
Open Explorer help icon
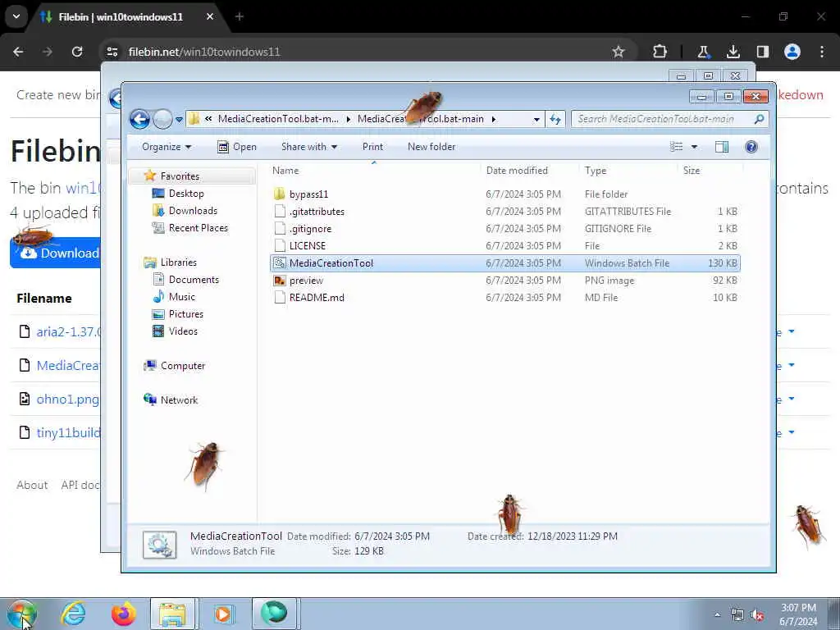point(751,147)
